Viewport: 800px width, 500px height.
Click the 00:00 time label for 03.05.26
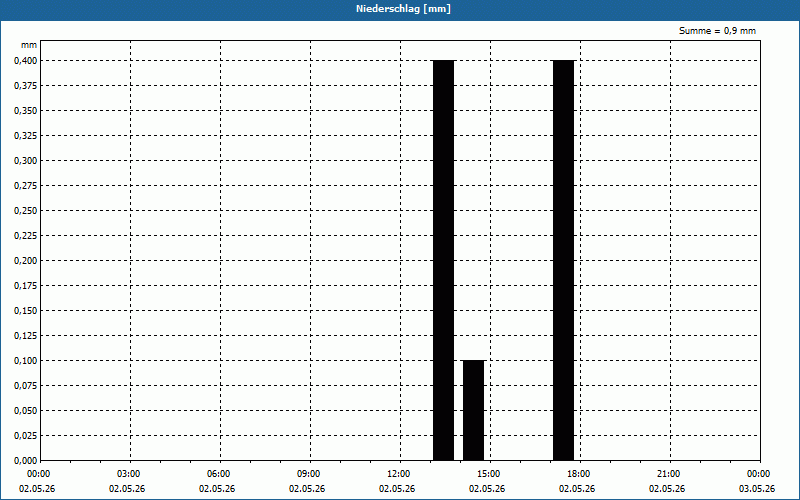point(759,474)
